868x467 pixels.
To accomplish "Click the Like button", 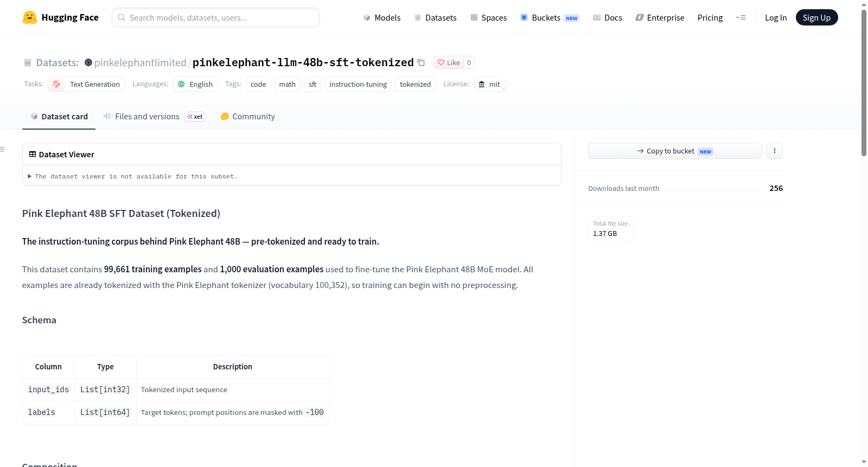I will click(x=449, y=62).
